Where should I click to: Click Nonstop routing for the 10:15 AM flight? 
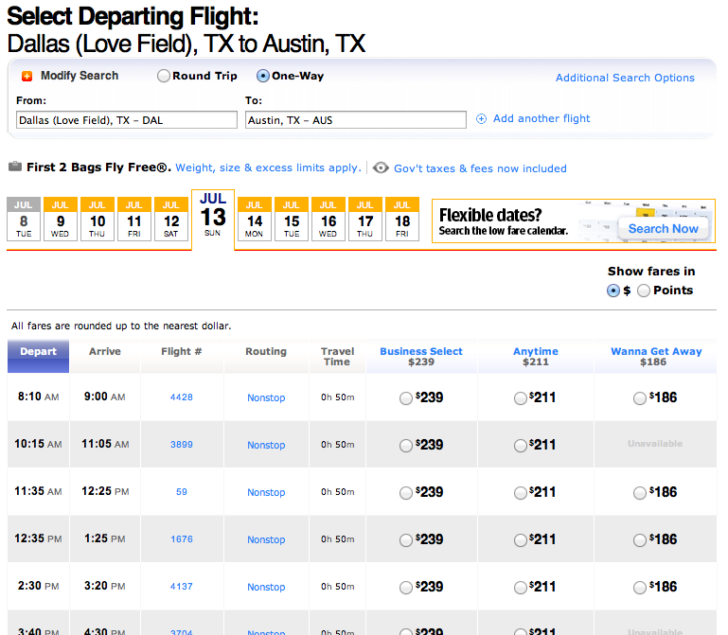(266, 445)
